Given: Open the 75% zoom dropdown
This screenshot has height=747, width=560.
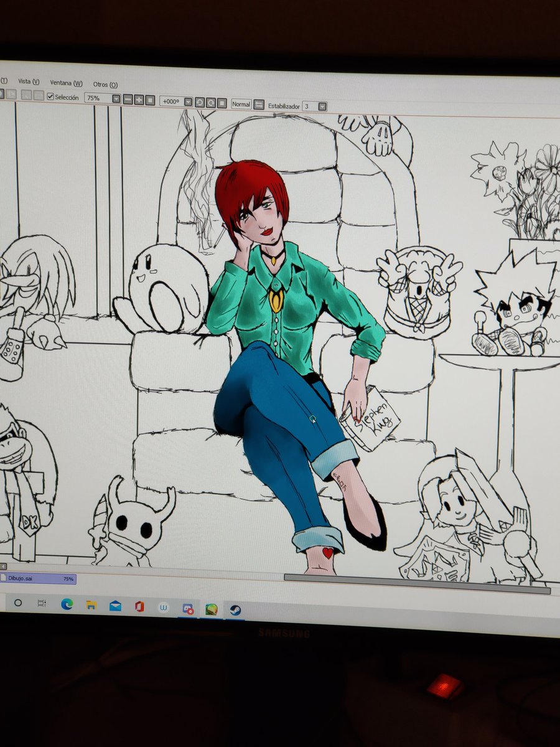Looking at the screenshot, I should point(116,98).
